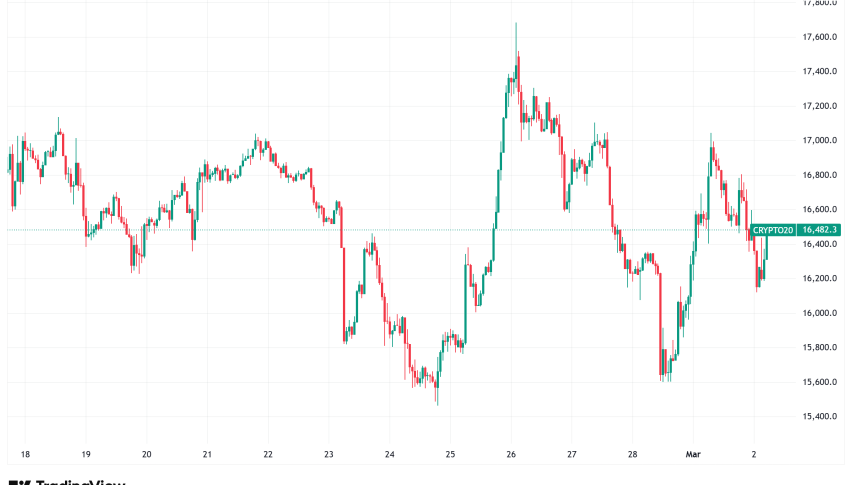This screenshot has width=852, height=485.
Task: Click the current price tag 16,482.3
Action: tap(820, 230)
